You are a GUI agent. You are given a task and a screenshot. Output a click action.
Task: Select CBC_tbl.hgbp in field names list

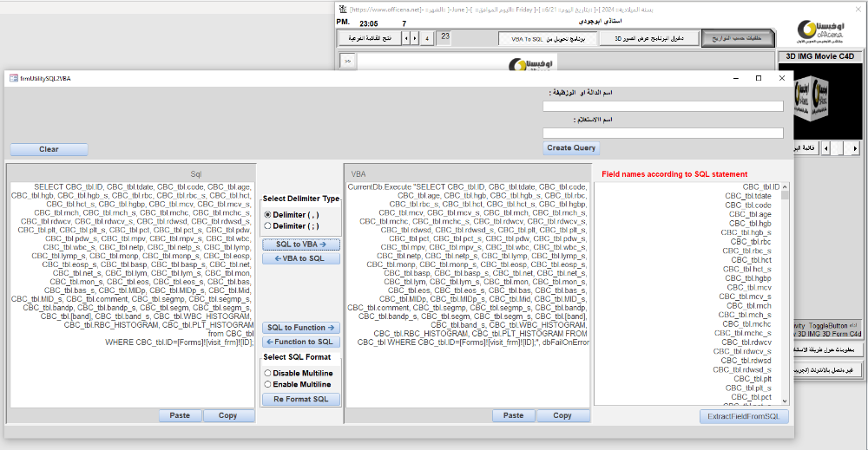(748, 278)
